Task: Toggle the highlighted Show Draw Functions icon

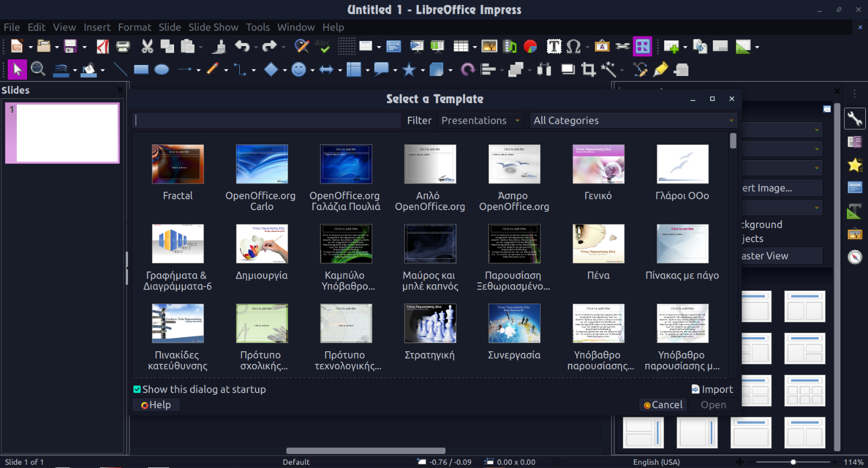Action: 643,47
